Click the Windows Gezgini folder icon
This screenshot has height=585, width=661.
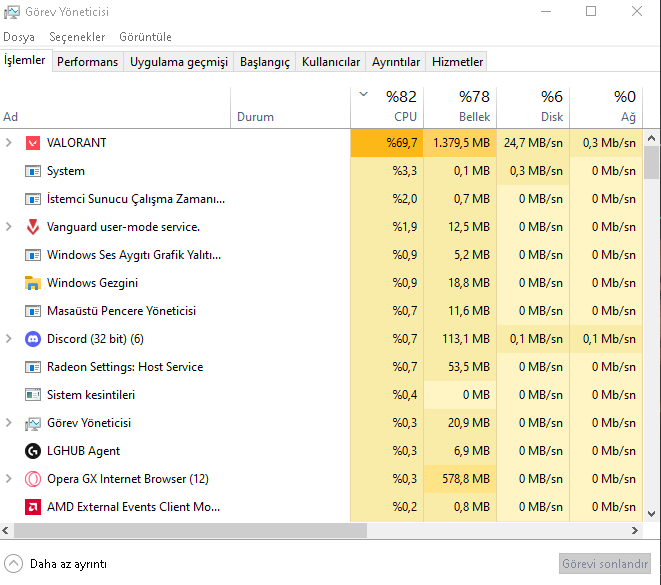point(33,283)
